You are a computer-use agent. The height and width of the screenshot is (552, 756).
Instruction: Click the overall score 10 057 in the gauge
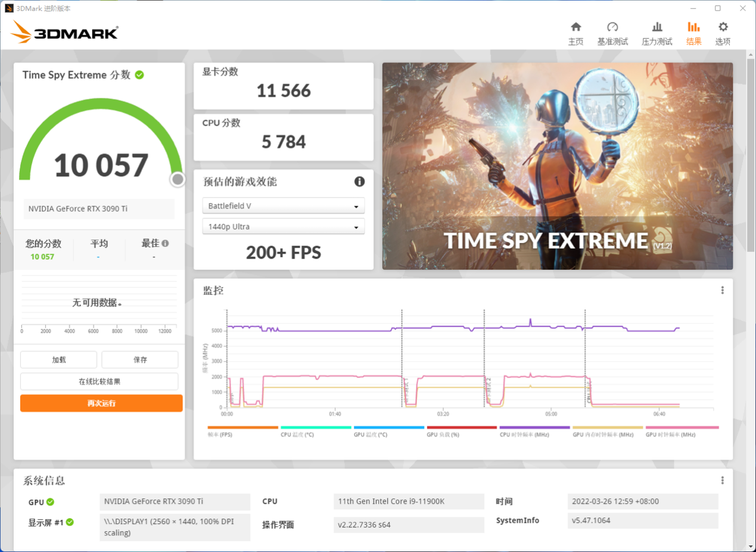(x=101, y=166)
